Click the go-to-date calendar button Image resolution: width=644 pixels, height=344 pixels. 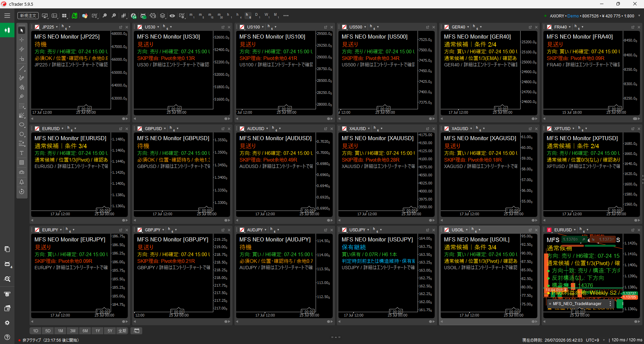[137, 331]
